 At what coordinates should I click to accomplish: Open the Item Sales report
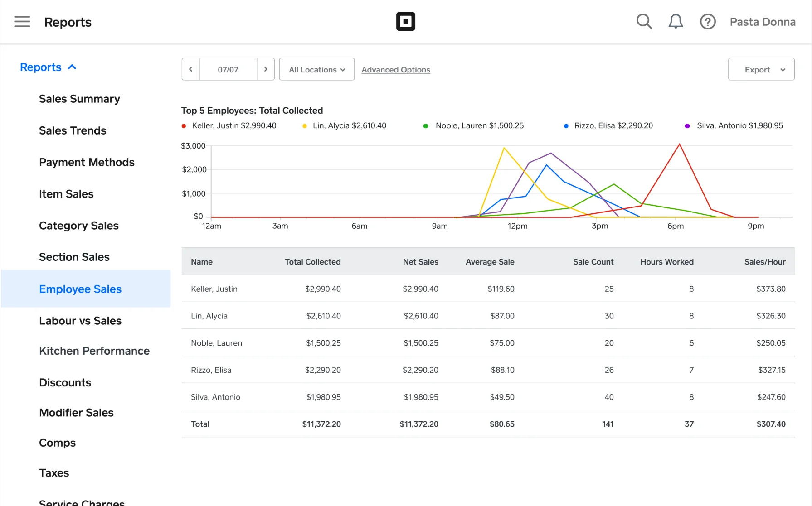66,194
